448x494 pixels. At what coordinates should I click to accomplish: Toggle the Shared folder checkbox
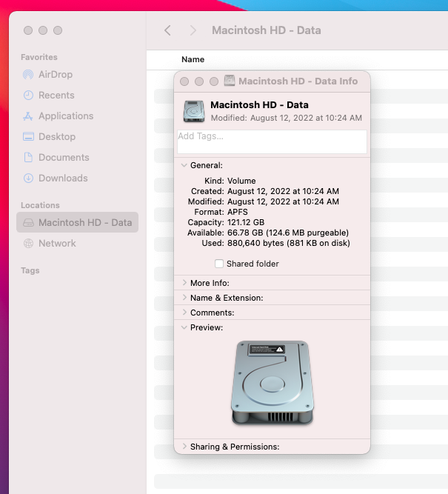(219, 264)
